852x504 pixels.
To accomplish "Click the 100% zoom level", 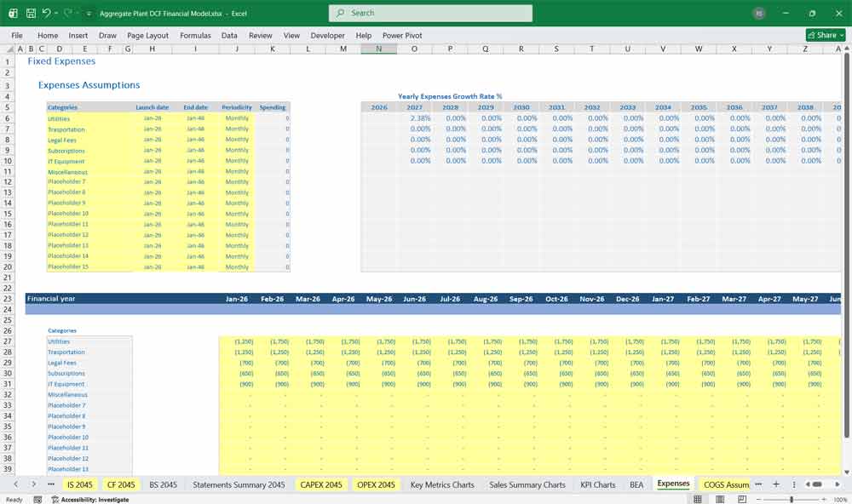I will [x=840, y=499].
